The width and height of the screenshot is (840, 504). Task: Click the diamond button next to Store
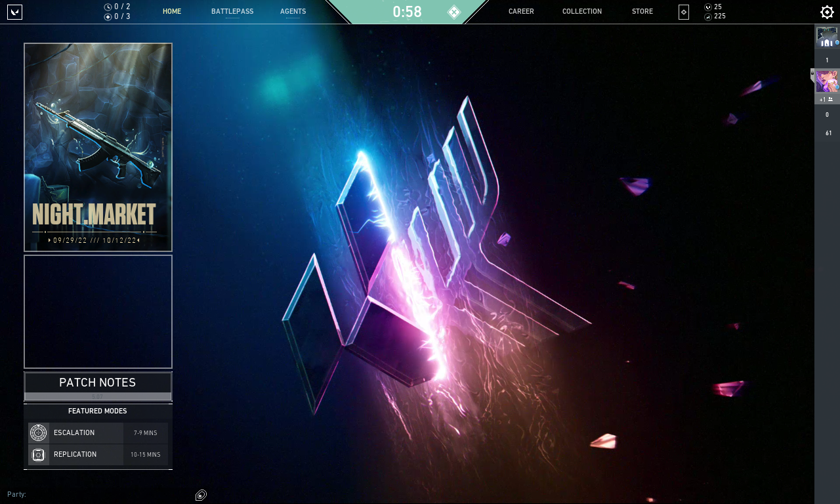click(x=684, y=12)
